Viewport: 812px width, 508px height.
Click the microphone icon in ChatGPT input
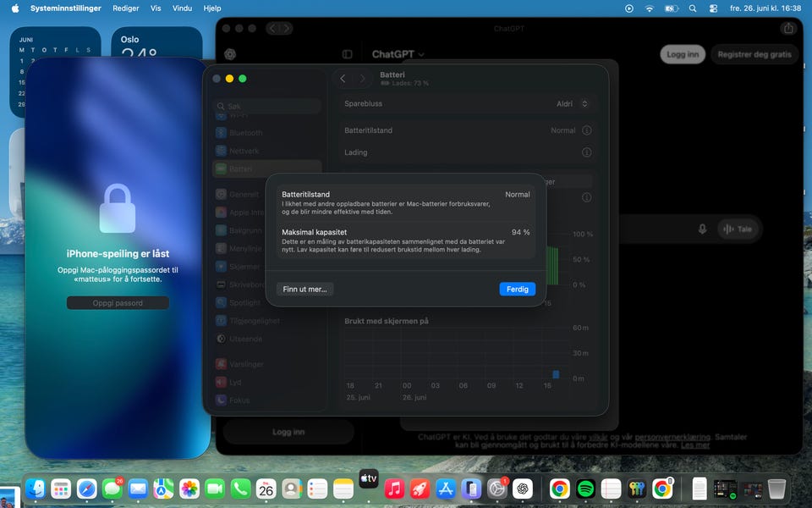pos(702,229)
